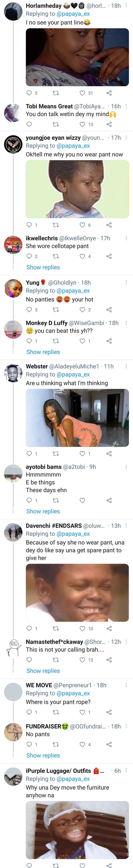Share Namastethef*ckaway's tweet
Screen dimensions: 133x868
pos(109,660)
